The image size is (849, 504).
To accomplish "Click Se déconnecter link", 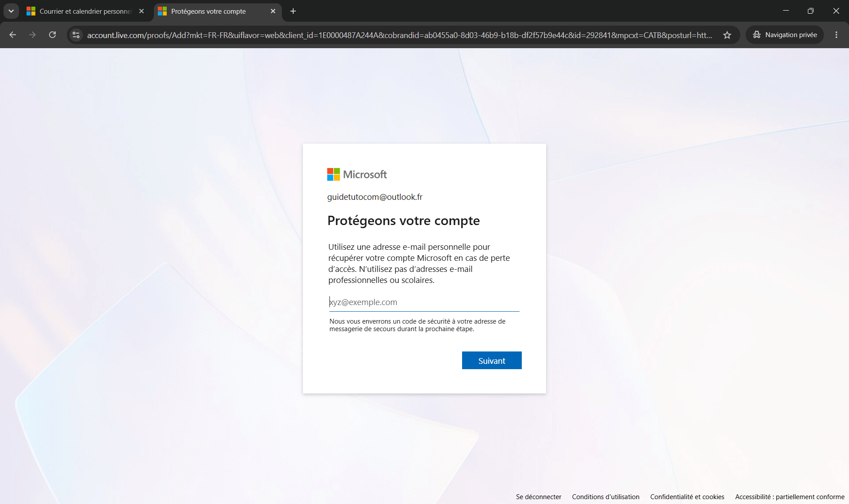I will (538, 497).
